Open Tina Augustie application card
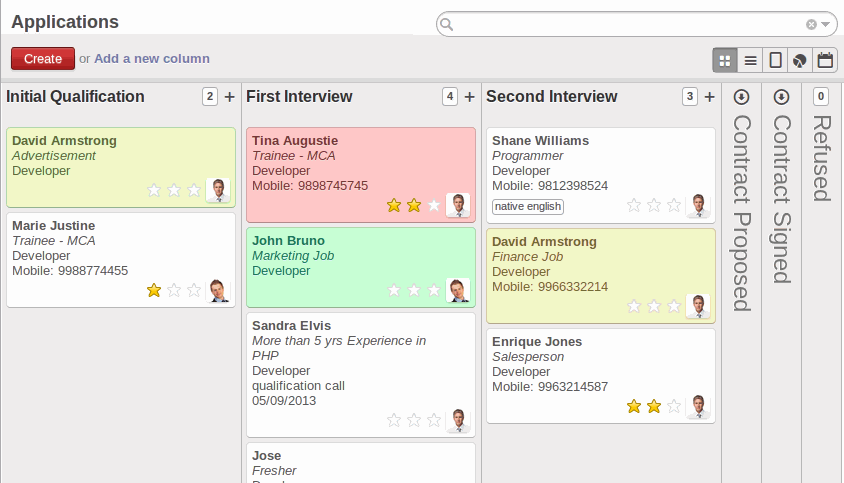Image resolution: width=844 pixels, height=483 pixels. point(361,175)
